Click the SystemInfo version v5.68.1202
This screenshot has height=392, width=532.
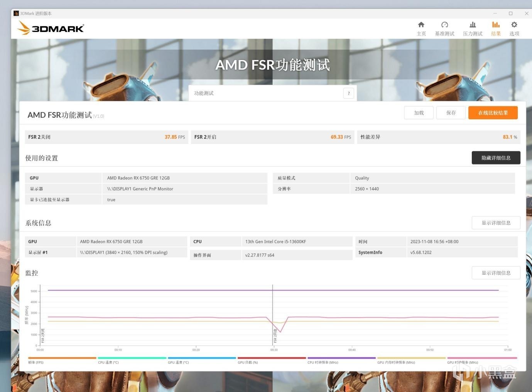tap(421, 252)
